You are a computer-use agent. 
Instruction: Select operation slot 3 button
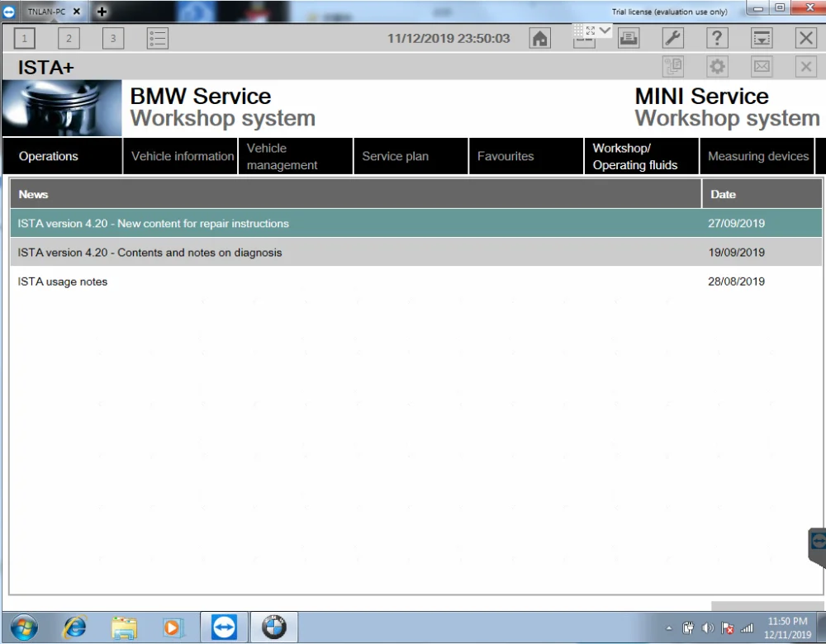(112, 39)
